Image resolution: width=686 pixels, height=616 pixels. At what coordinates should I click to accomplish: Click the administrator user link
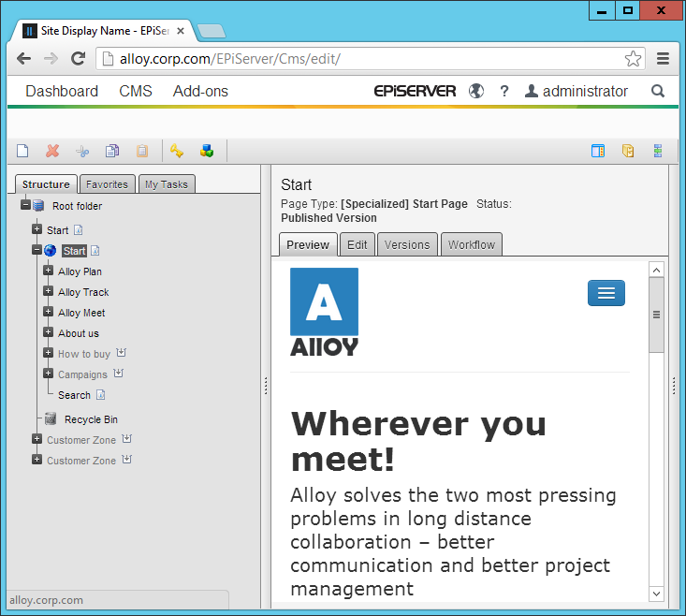click(577, 91)
